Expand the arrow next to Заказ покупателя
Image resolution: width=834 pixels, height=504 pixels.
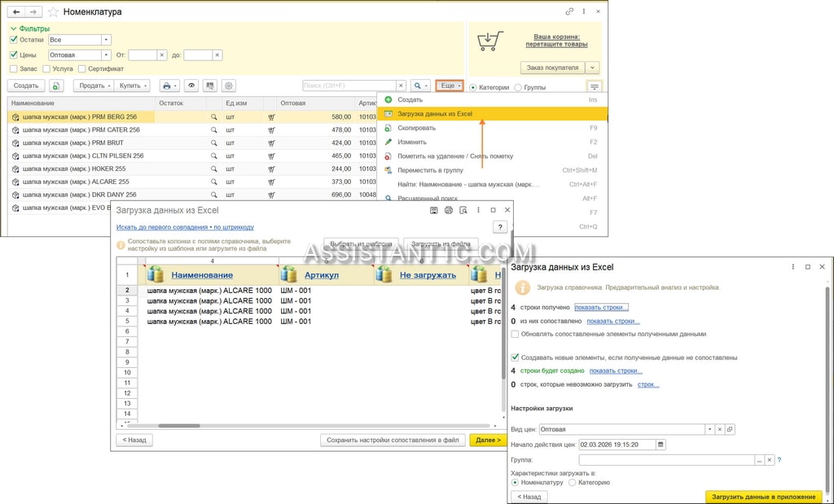593,68
